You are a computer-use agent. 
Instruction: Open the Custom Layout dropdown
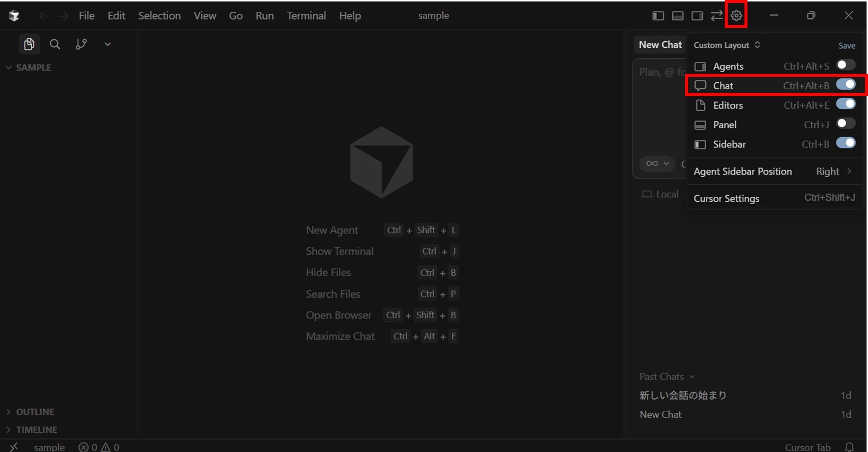(x=726, y=45)
